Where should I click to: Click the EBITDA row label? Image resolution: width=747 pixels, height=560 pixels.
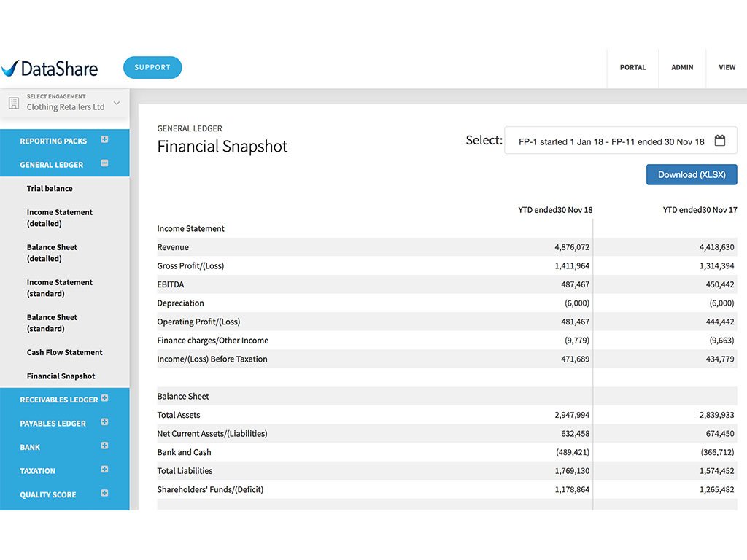click(x=171, y=284)
